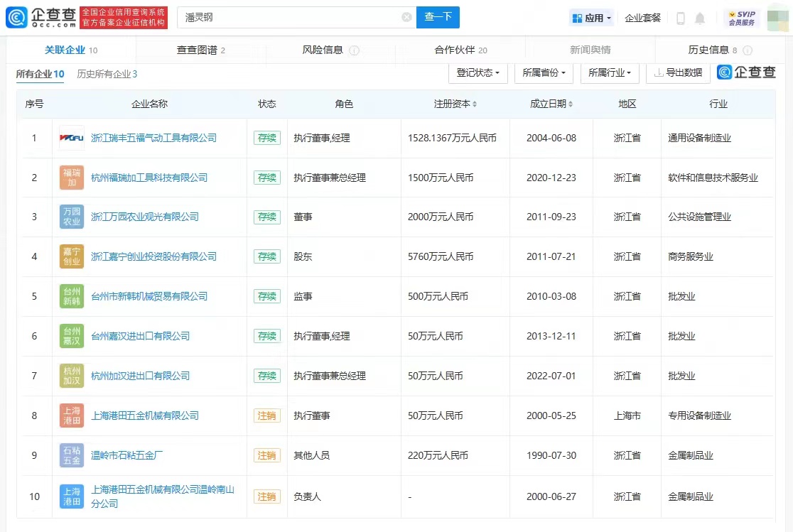
Task: Click 全国企业信用查询系统 red banner
Action: 124,17
